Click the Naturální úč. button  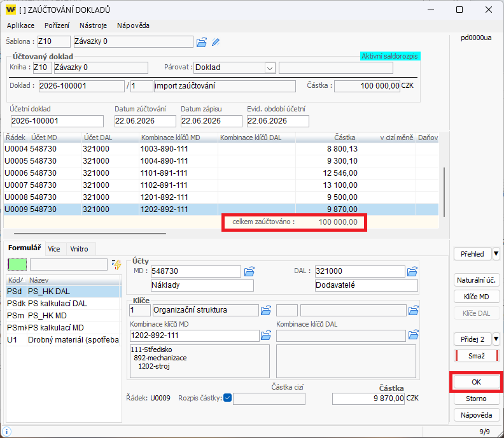click(x=477, y=280)
